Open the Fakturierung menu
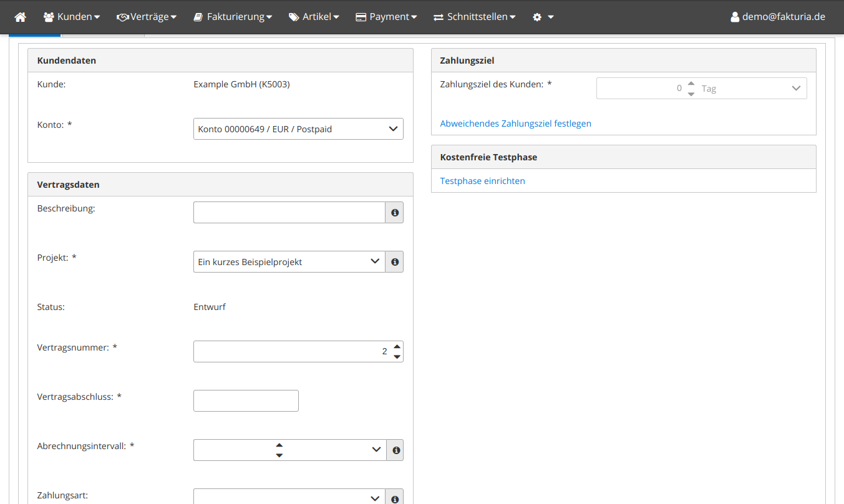The image size is (844, 504). click(231, 17)
